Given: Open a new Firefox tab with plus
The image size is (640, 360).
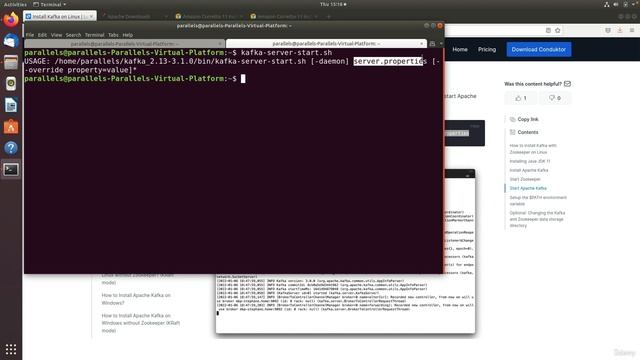Looking at the screenshot, I should (x=329, y=17).
